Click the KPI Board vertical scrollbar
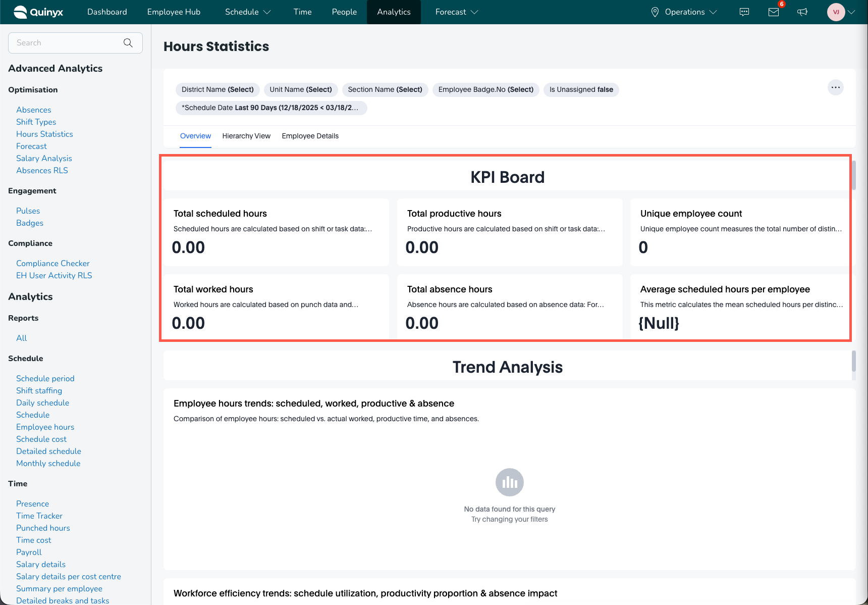 coord(853,175)
